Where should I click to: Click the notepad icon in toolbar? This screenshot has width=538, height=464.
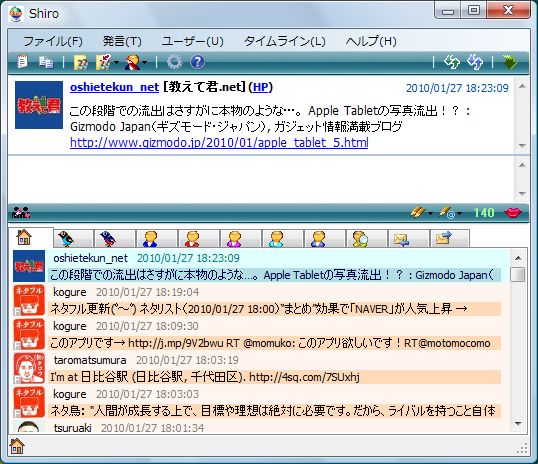(x=22, y=62)
